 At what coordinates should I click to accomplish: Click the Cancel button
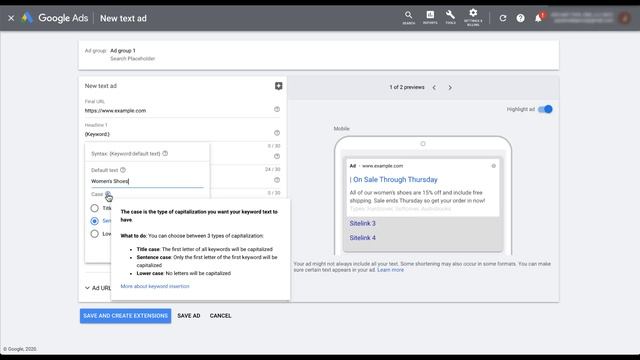click(x=220, y=316)
